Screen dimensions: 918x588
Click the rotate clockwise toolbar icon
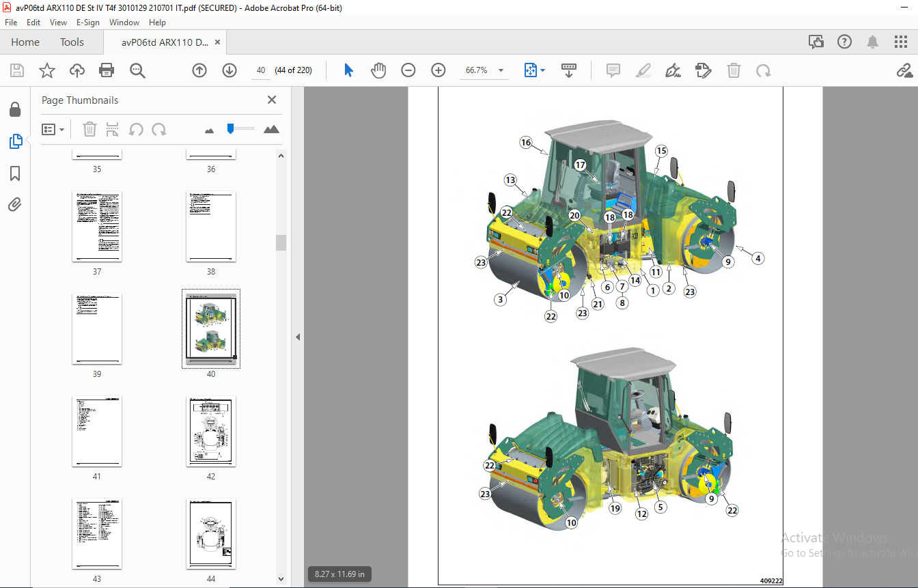coord(763,70)
